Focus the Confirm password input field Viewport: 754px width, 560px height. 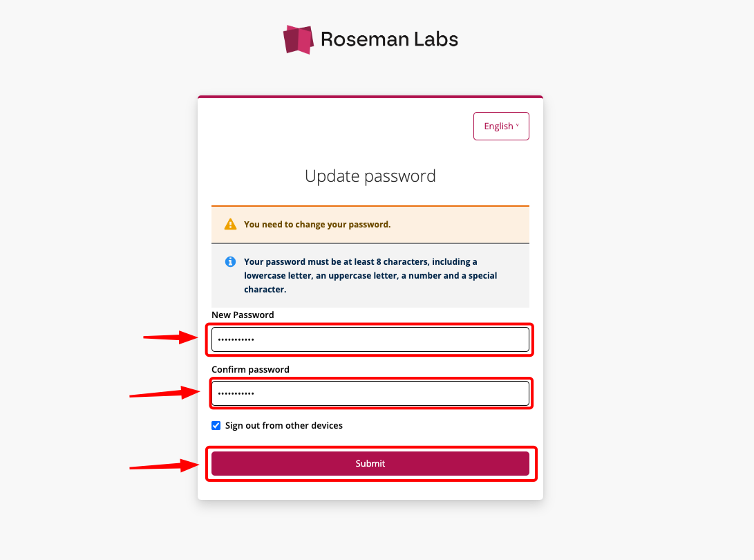pos(370,393)
